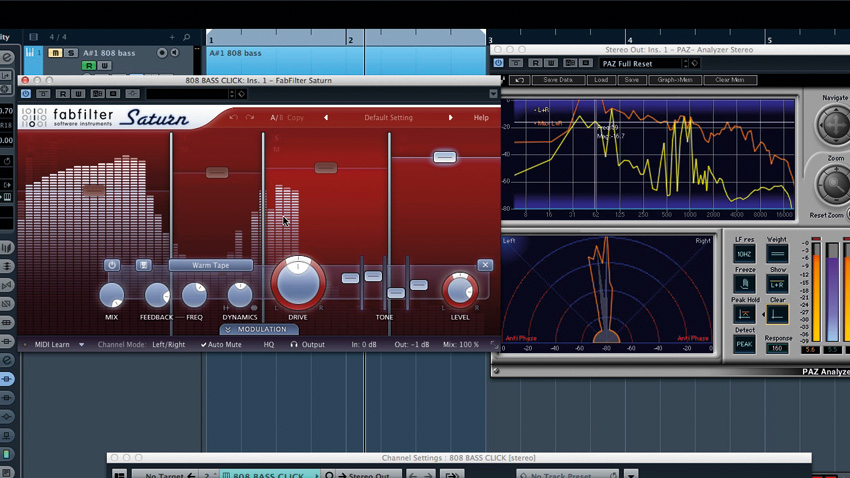Image resolution: width=850 pixels, height=478 pixels.
Task: Click the FREQ knob
Action: [x=194, y=295]
